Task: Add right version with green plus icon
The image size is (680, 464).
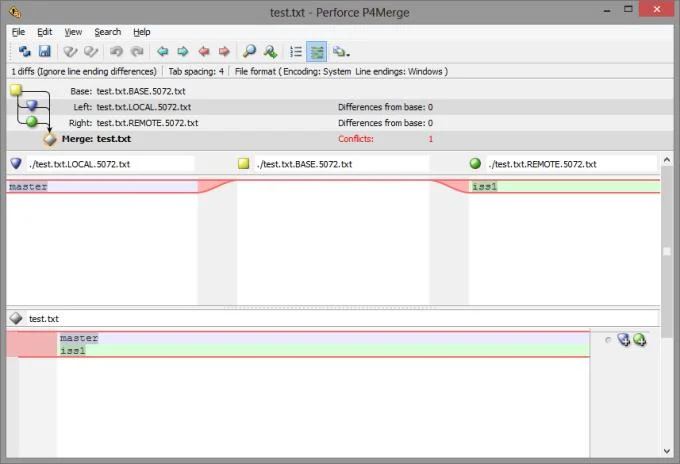Action: click(640, 340)
